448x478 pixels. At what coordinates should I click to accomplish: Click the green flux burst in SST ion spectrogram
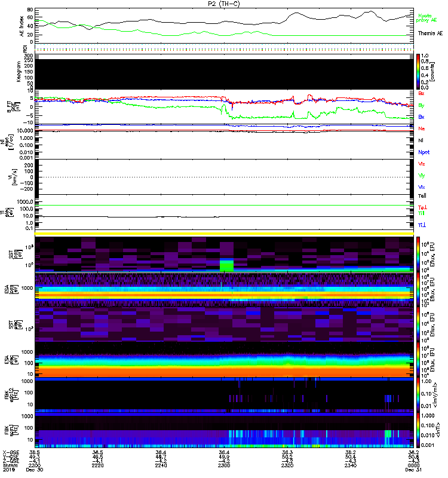[x=226, y=265]
